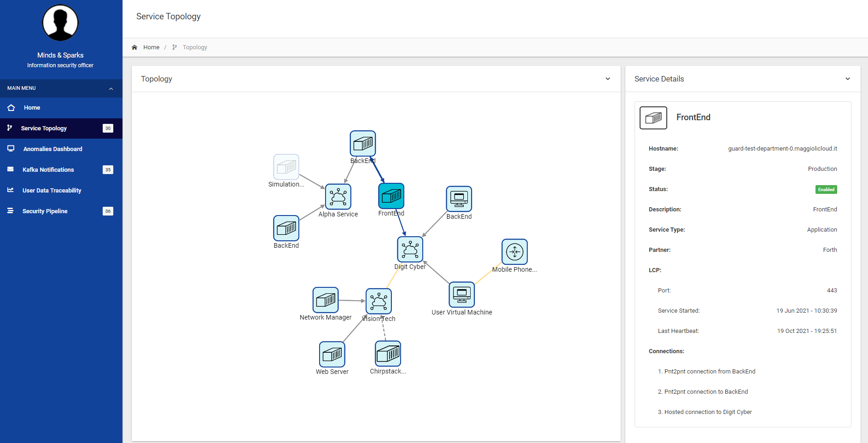The height and width of the screenshot is (443, 868).
Task: Select the Digit Cyber cloud node
Action: point(410,249)
